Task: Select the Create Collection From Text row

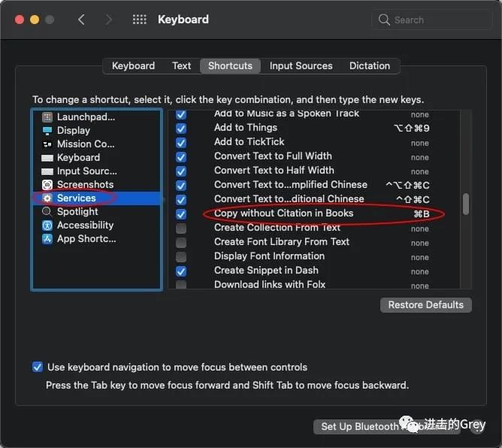Action: pos(314,228)
